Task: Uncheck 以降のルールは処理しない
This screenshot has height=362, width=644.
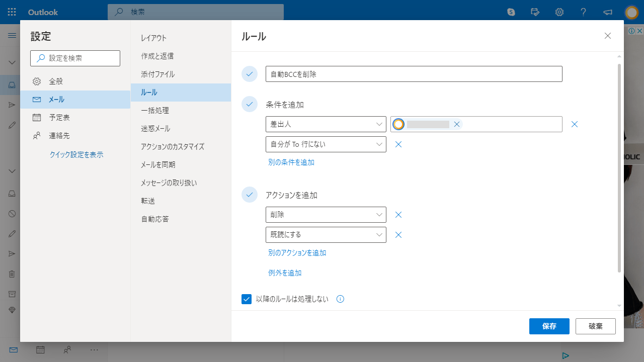Action: (246, 299)
